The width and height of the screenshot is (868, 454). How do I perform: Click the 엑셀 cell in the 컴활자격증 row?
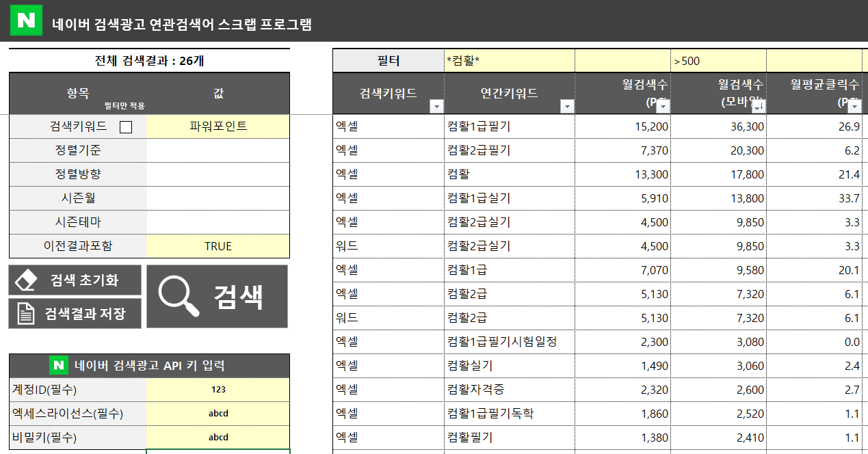[389, 390]
